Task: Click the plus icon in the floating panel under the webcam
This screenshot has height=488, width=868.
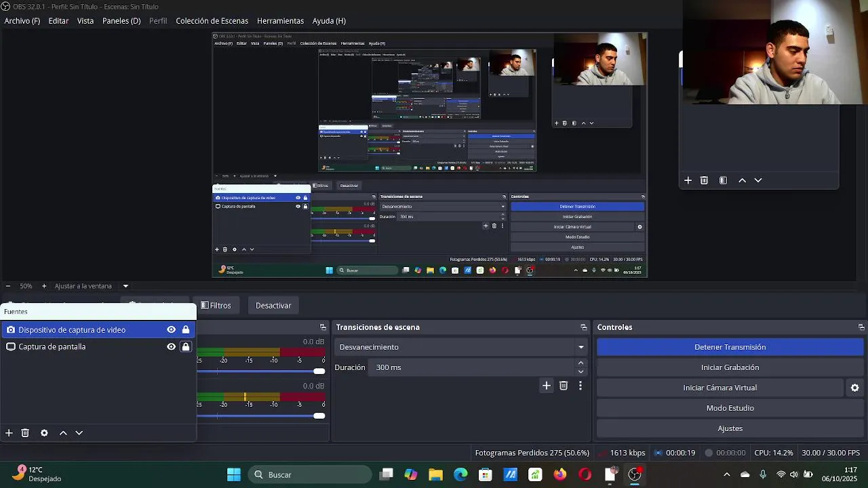Action: pos(688,180)
